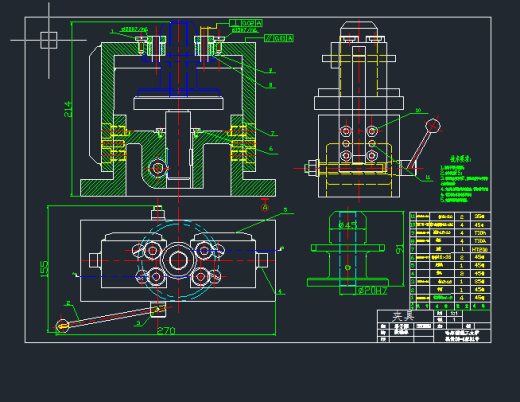Click the datum A symbol below front view
Image resolution: width=520 pixels, height=402 pixels.
tap(265, 206)
